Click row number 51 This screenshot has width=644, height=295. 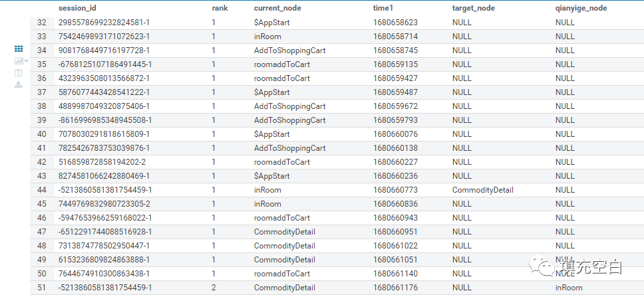coord(42,288)
